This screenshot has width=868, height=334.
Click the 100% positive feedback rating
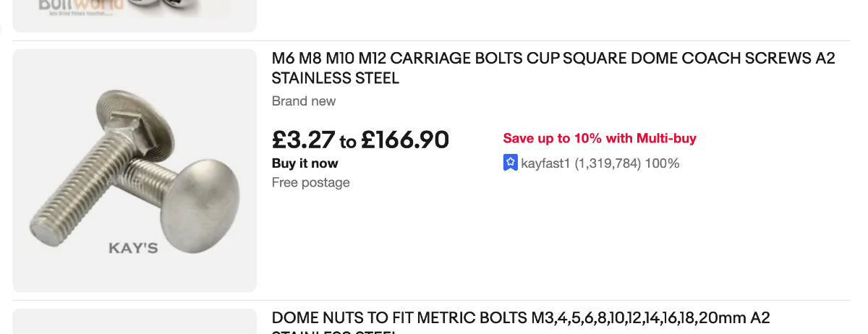(x=663, y=163)
